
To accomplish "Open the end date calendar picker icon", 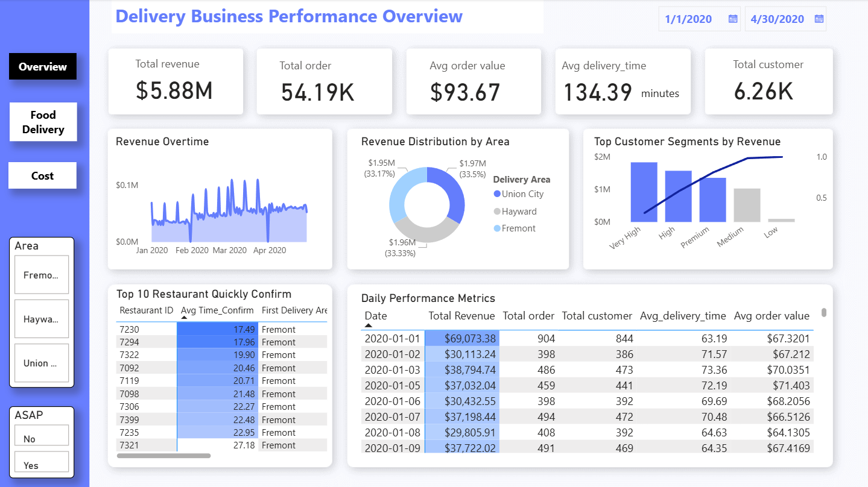I will (x=819, y=19).
